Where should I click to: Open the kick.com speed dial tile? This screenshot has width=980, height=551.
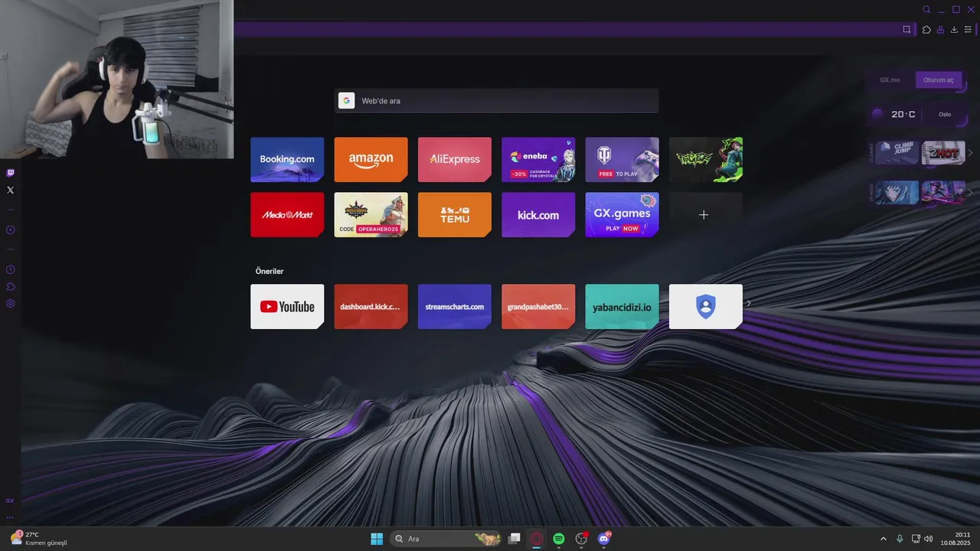tap(538, 214)
